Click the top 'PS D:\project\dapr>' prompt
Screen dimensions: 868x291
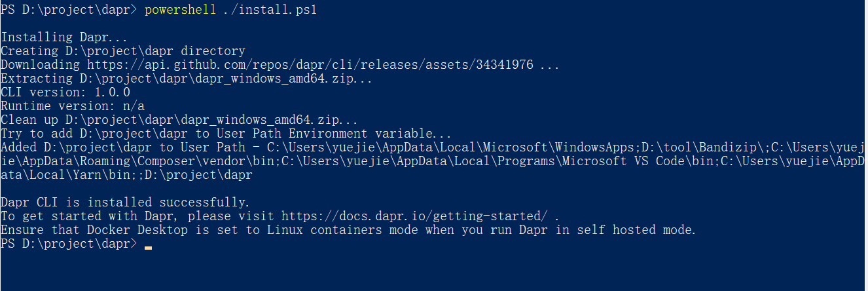[69, 10]
